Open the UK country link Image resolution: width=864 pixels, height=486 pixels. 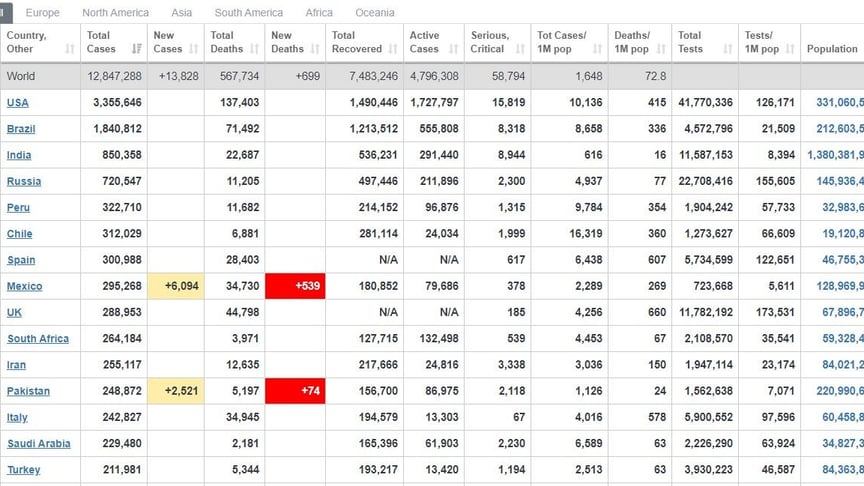pyautogui.click(x=14, y=312)
